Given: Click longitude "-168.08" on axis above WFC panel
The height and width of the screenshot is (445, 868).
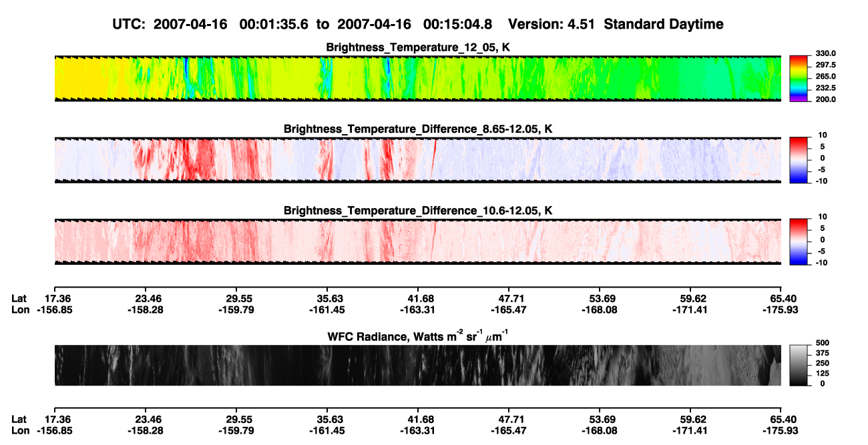Looking at the screenshot, I should pos(598,310).
